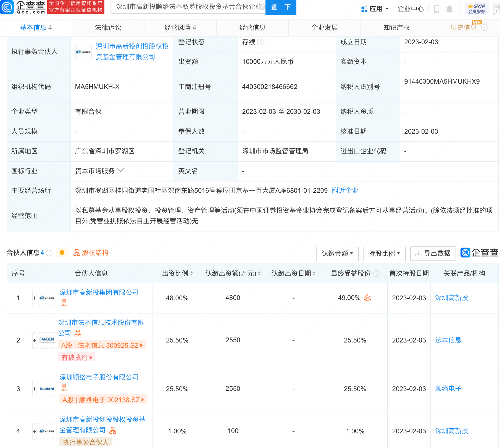The image size is (500, 448).
Task: Click executive partner company logo thumbnail
Action: point(83,52)
